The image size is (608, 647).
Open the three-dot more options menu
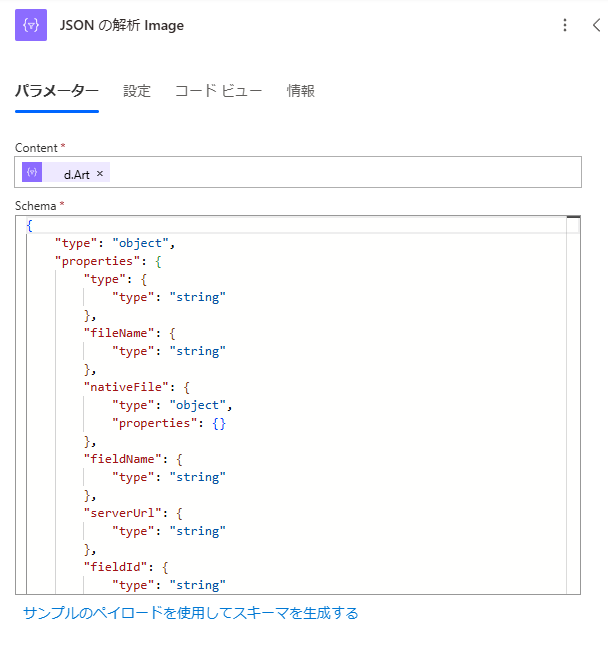coord(565,25)
